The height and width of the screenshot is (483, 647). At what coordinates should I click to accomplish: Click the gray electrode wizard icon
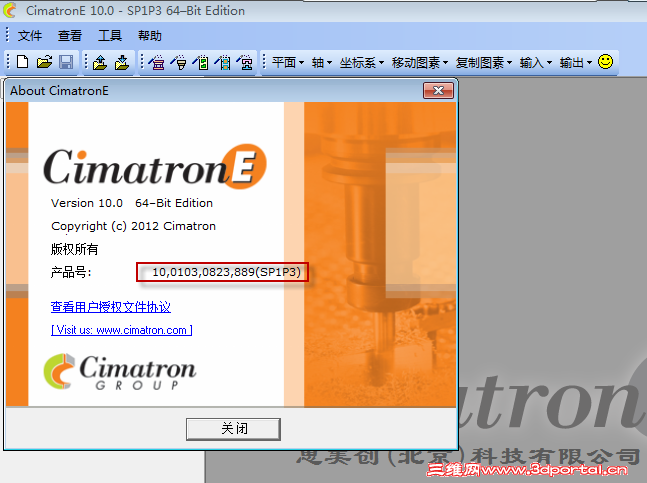click(179, 62)
